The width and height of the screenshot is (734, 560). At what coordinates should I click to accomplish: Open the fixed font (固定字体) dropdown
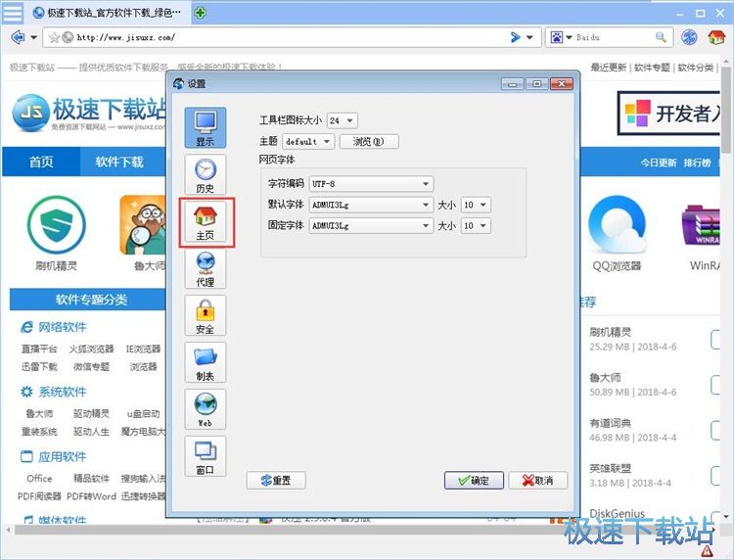click(x=371, y=226)
